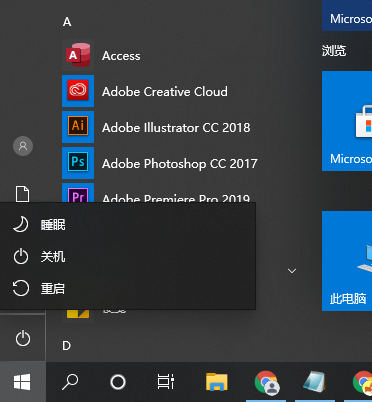Screen dimensions: 372x402
Task: Choose 关机 (Shut down) option
Action: 128,257
